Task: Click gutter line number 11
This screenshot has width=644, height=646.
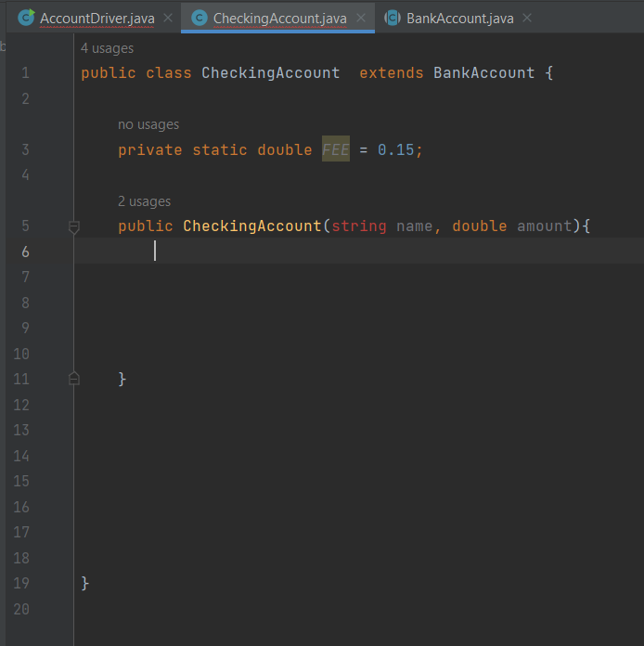Action: click(x=21, y=379)
